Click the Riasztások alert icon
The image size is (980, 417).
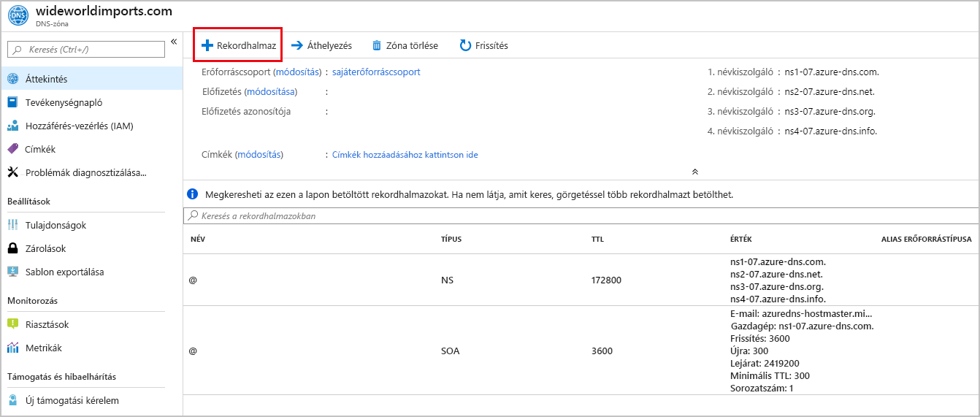pos(12,324)
